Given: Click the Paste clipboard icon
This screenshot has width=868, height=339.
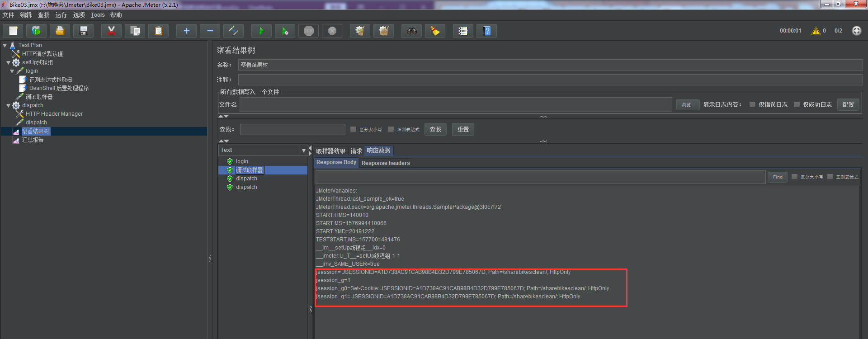Looking at the screenshot, I should (x=158, y=31).
